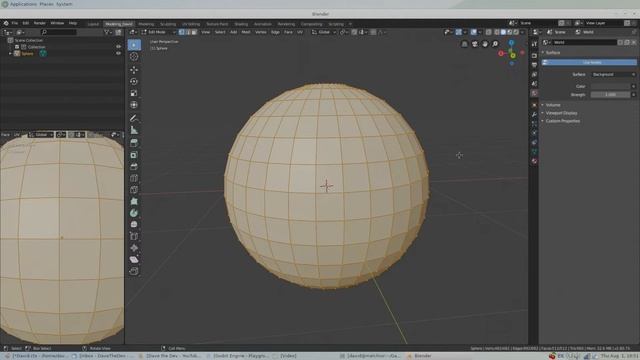Open Global transform orientation dropdown
This screenshot has height=360, width=640.
324,32
